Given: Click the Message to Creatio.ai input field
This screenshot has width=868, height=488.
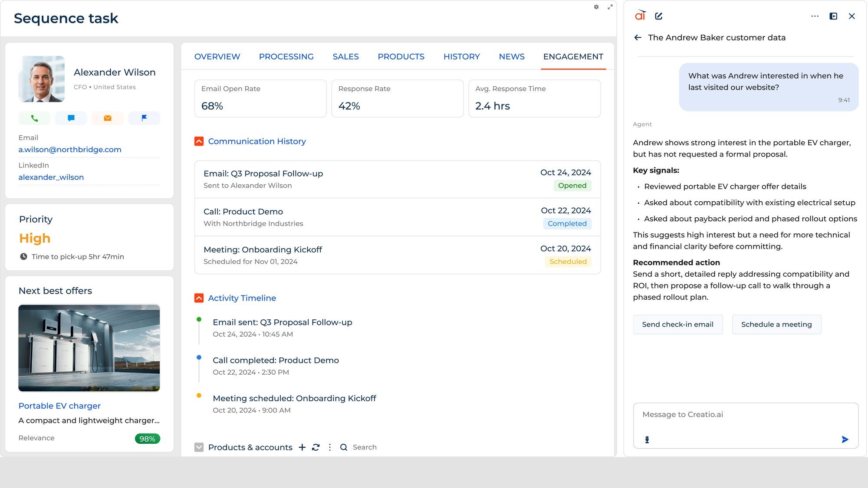Looking at the screenshot, I should click(x=746, y=426).
